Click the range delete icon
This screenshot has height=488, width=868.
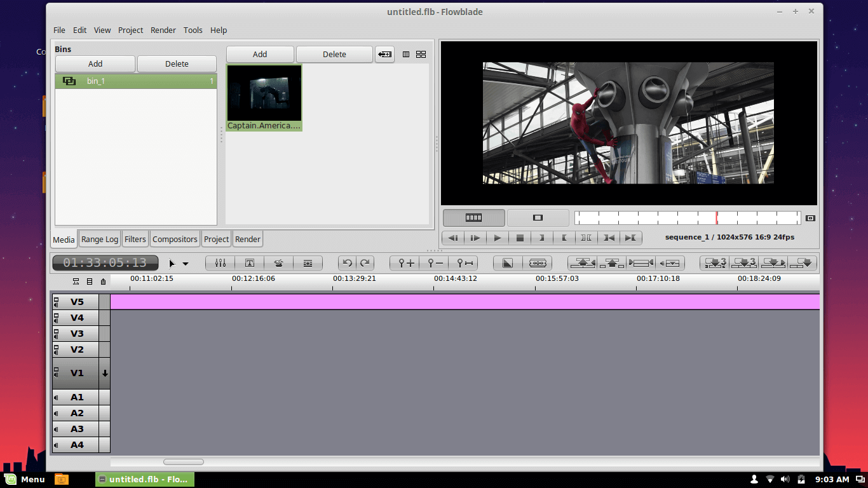click(x=670, y=263)
